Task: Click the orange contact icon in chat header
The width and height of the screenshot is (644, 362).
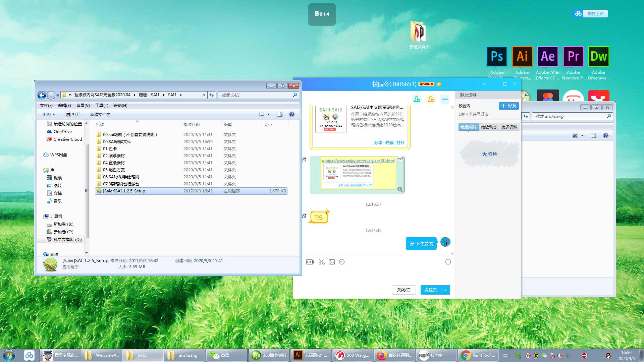Action: [431, 99]
